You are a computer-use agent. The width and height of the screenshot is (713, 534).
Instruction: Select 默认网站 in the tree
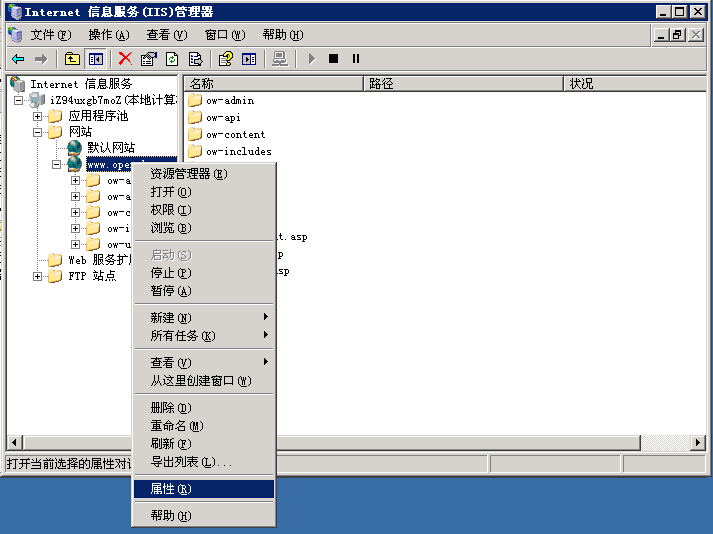point(110,147)
